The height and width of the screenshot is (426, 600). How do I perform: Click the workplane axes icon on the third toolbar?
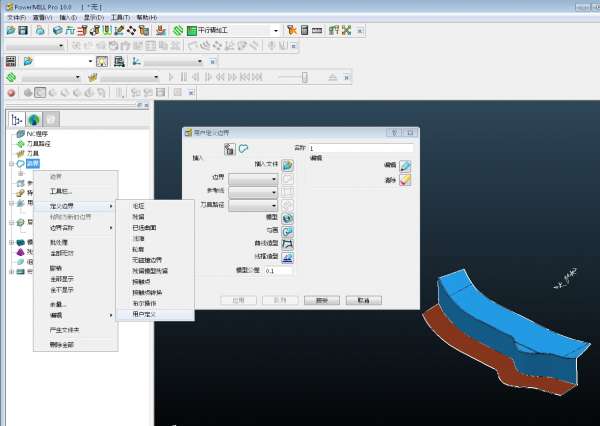tap(136, 61)
